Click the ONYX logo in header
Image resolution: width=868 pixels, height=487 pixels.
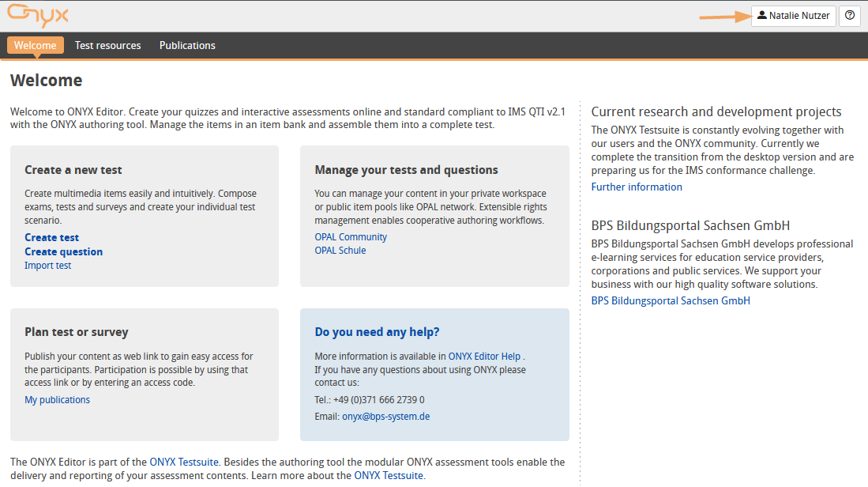(38, 15)
